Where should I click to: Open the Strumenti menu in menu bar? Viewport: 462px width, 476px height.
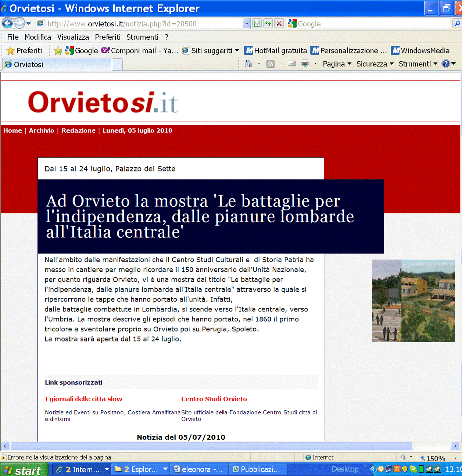143,37
